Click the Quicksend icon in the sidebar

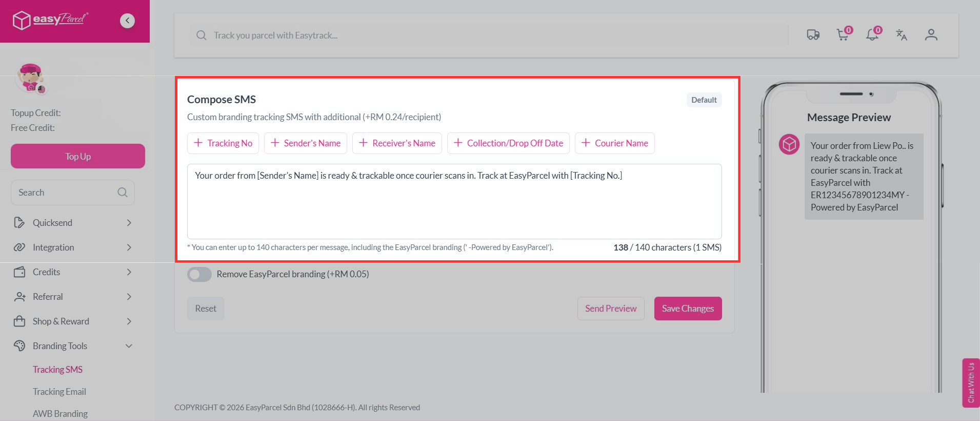click(19, 223)
